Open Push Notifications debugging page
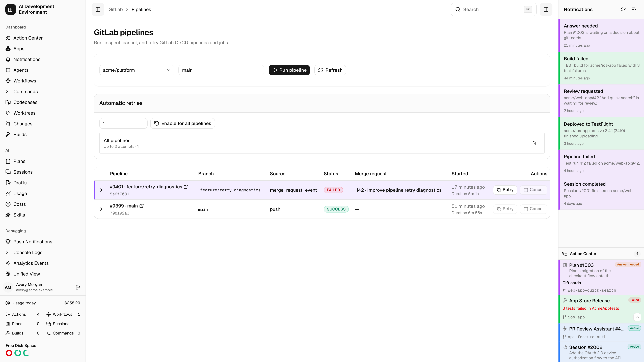 coord(43,242)
